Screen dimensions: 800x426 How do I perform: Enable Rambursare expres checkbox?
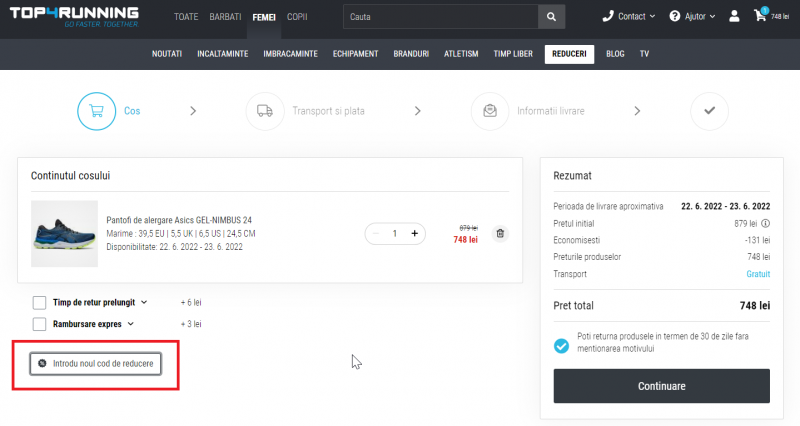[39, 324]
